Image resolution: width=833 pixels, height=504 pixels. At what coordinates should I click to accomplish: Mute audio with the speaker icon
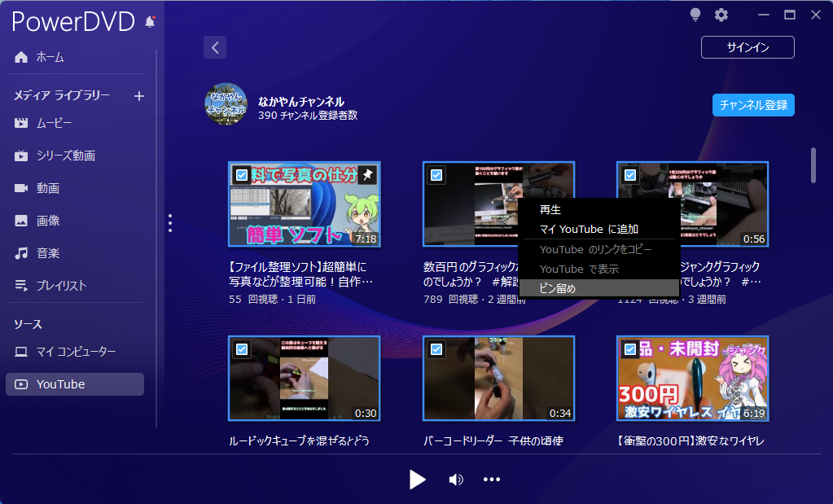coord(456,480)
